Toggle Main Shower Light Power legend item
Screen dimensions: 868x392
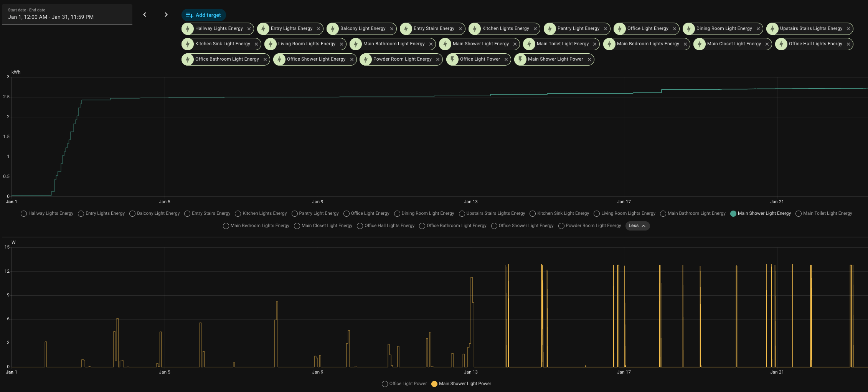[x=461, y=384]
